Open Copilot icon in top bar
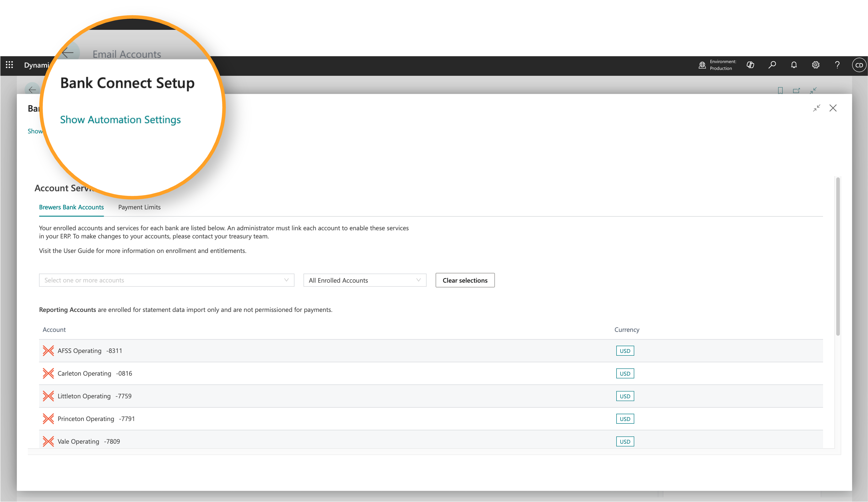This screenshot has height=502, width=868. pos(751,65)
